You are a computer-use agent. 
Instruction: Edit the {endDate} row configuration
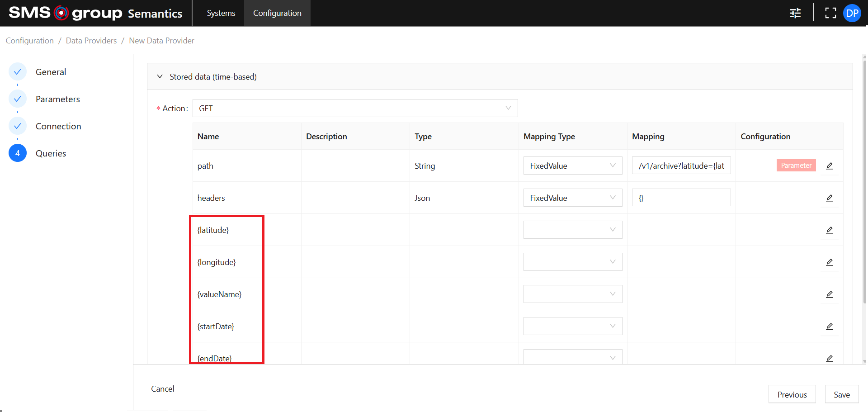(x=830, y=359)
